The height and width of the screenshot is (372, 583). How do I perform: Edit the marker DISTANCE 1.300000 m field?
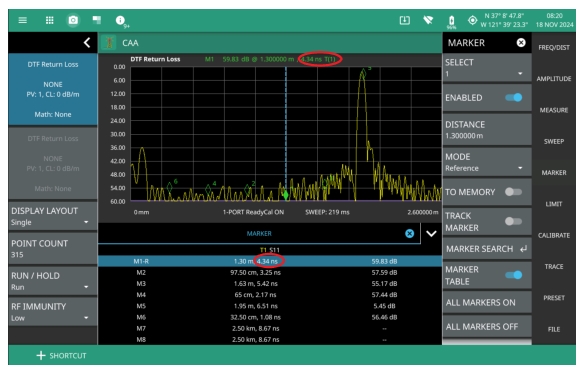pyautogui.click(x=487, y=130)
